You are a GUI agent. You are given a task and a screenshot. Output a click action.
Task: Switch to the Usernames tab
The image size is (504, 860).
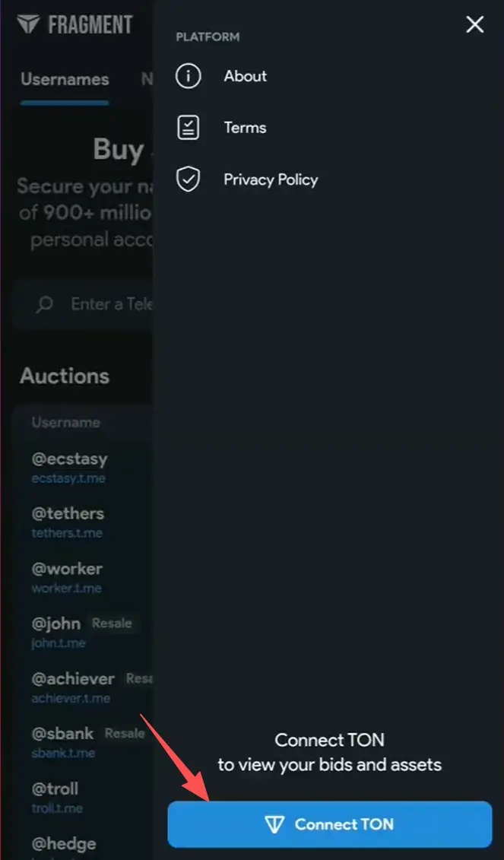(x=65, y=79)
